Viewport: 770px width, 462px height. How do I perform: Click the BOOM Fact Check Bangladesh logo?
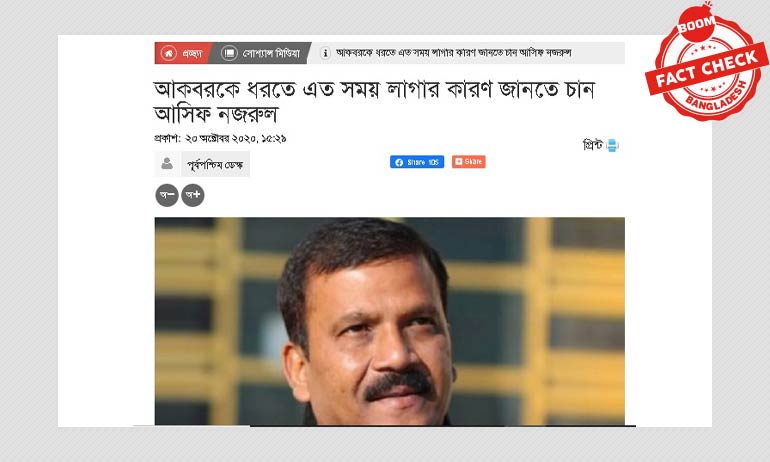click(x=707, y=61)
